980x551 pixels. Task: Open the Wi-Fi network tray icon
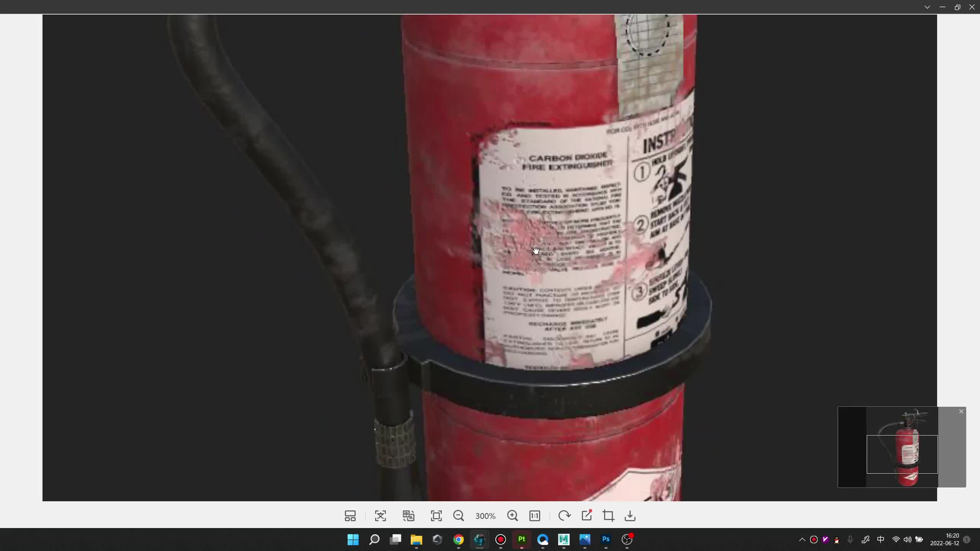896,540
